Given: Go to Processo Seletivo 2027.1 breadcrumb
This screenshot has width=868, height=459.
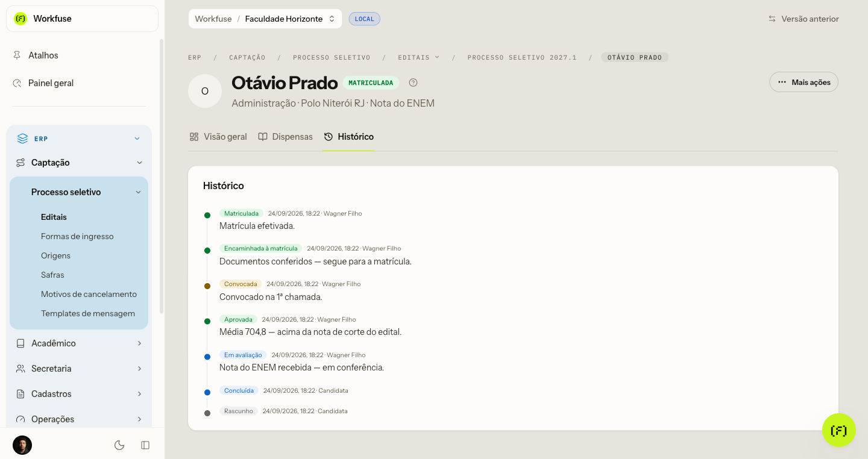Looking at the screenshot, I should click(x=522, y=57).
